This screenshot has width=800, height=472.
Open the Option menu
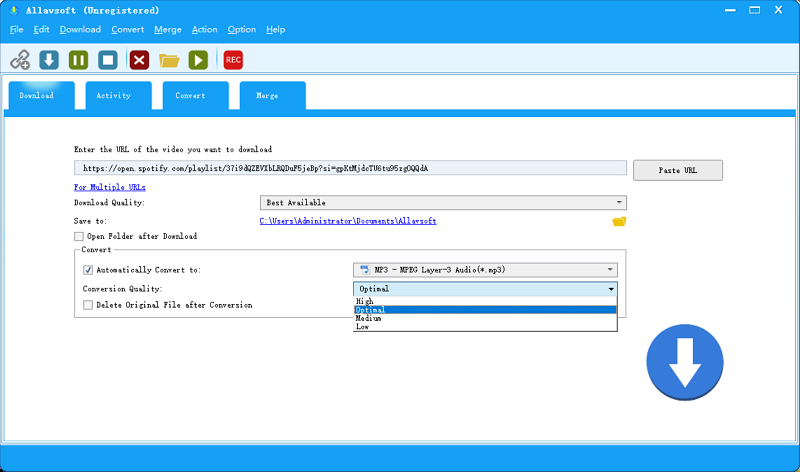pyautogui.click(x=242, y=30)
